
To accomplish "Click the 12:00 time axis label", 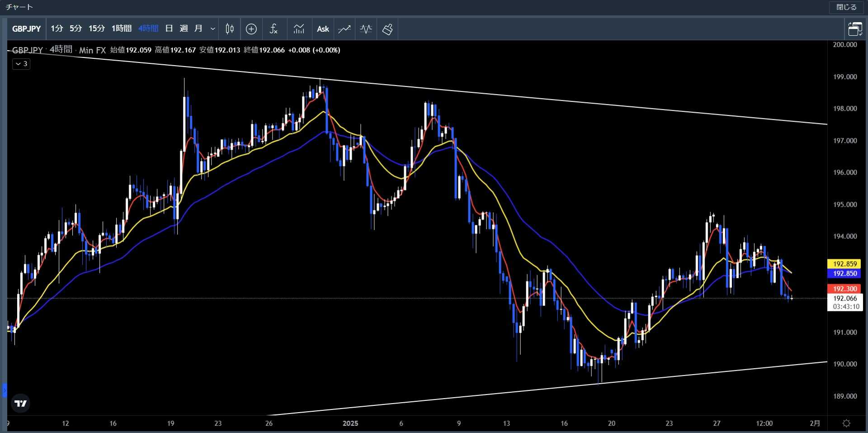I will click(764, 423).
